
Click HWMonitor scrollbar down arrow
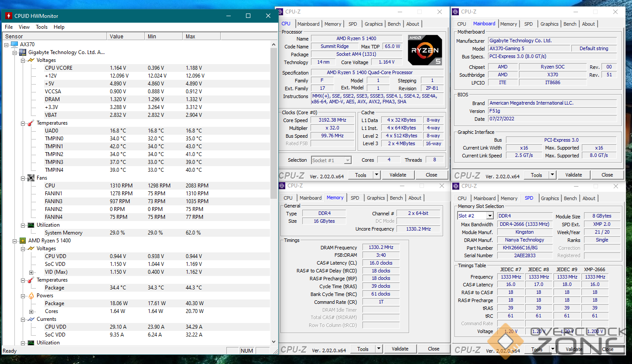pyautogui.click(x=274, y=342)
